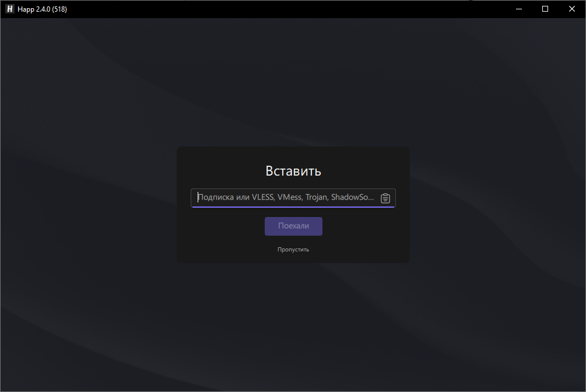
Task: Focus the subscription or VLESS input field
Action: 286,198
